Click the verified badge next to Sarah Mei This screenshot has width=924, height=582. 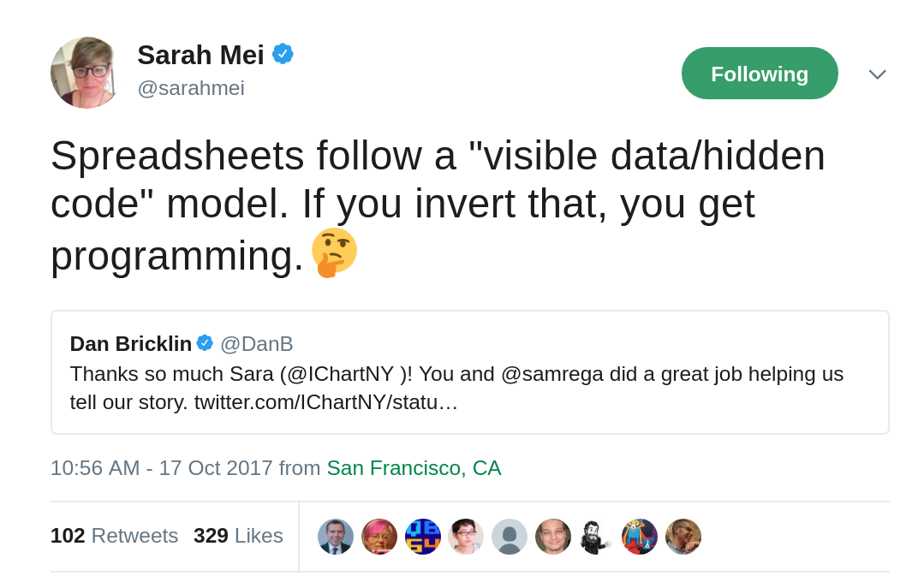click(283, 54)
